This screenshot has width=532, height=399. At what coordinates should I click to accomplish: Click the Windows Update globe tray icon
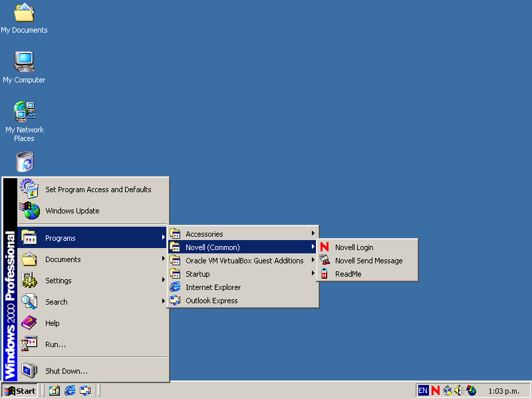pos(471,390)
